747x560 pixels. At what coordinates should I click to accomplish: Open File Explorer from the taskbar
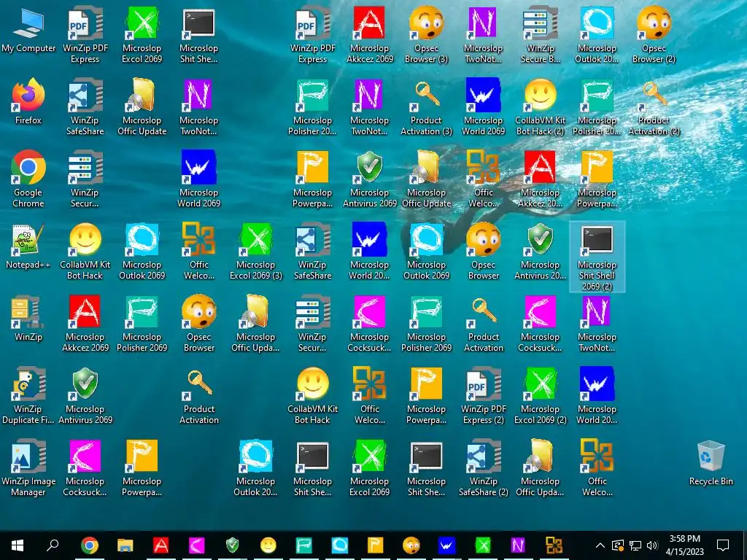(x=125, y=545)
